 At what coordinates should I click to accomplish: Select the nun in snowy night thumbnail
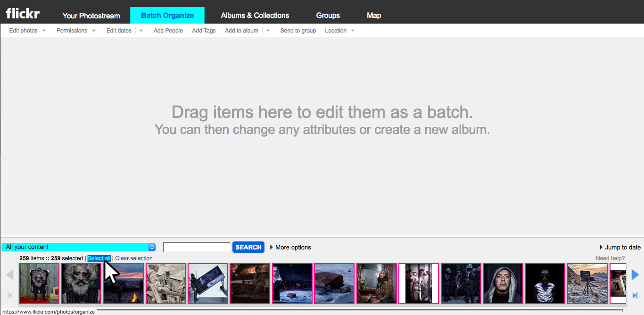click(292, 283)
